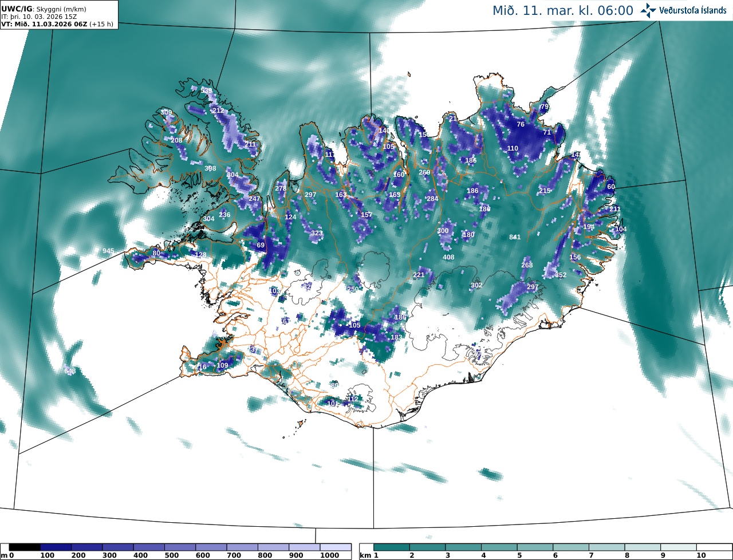733x560 pixels.
Task: Click the "m 0" label on the metre scale
Action: coord(7,556)
